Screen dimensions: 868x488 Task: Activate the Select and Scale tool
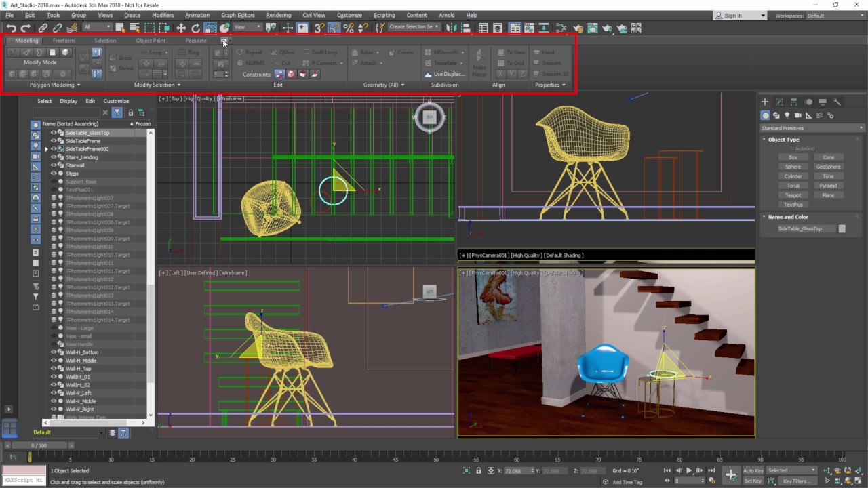tap(210, 28)
